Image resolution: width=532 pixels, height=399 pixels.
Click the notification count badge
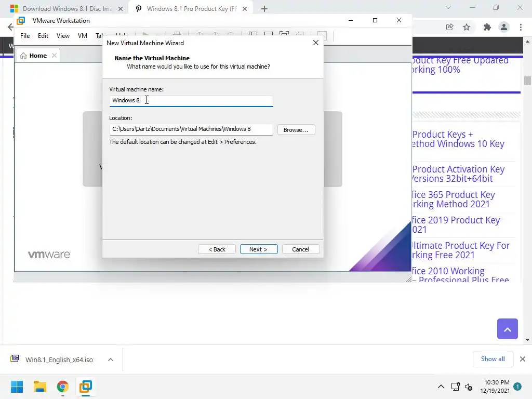[x=517, y=387]
